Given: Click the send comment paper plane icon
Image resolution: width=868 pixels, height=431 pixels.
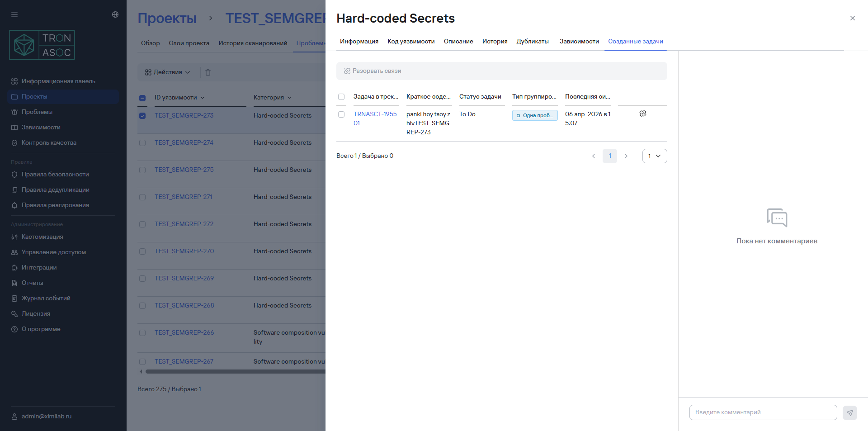Looking at the screenshot, I should 849,412.
